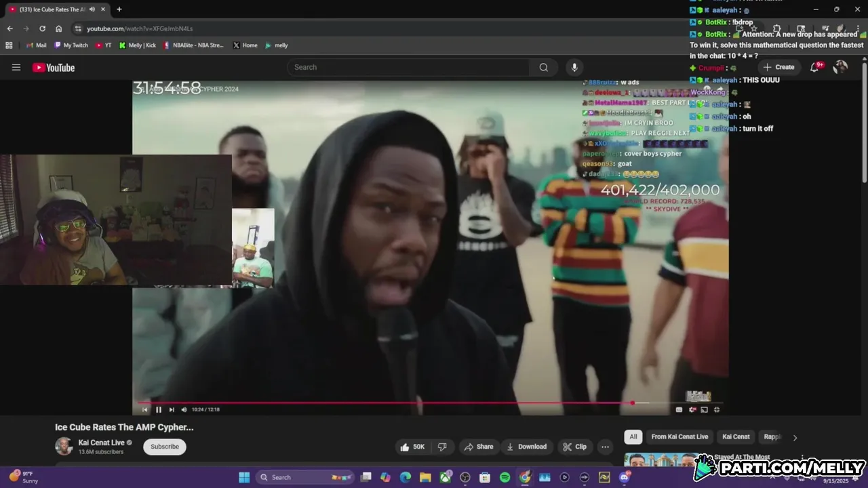
Task: Click the browser home button
Action: coord(59,28)
